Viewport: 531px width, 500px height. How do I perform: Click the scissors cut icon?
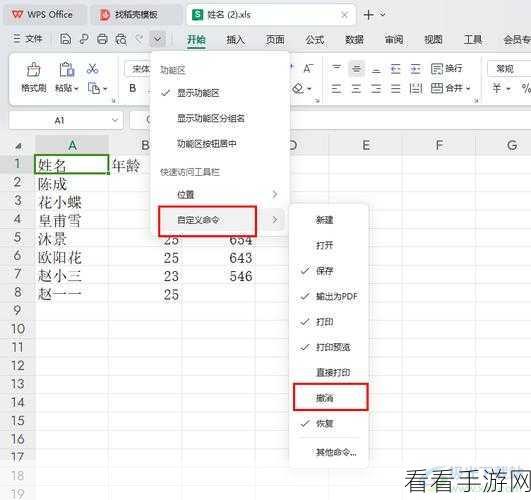[x=92, y=69]
